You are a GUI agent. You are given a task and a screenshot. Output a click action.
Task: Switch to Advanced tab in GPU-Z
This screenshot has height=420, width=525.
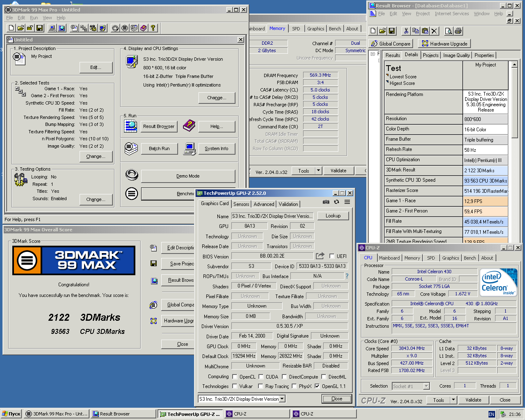[264, 204]
